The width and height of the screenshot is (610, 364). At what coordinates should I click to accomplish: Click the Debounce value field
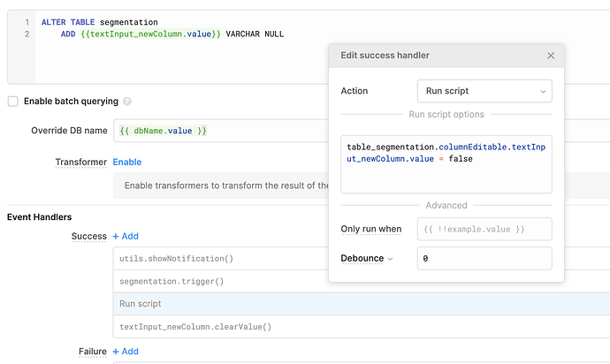click(x=484, y=258)
